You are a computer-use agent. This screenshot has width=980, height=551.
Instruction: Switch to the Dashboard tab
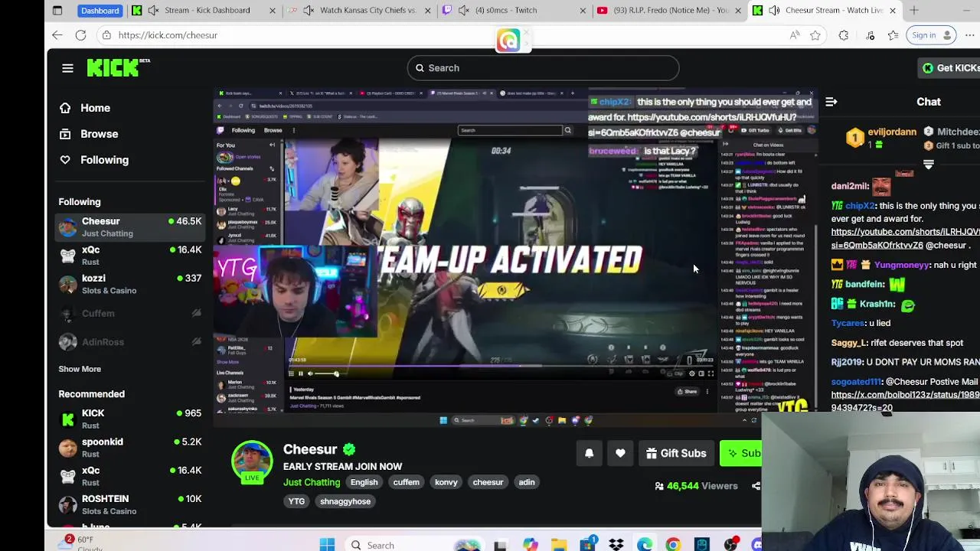tap(100, 10)
